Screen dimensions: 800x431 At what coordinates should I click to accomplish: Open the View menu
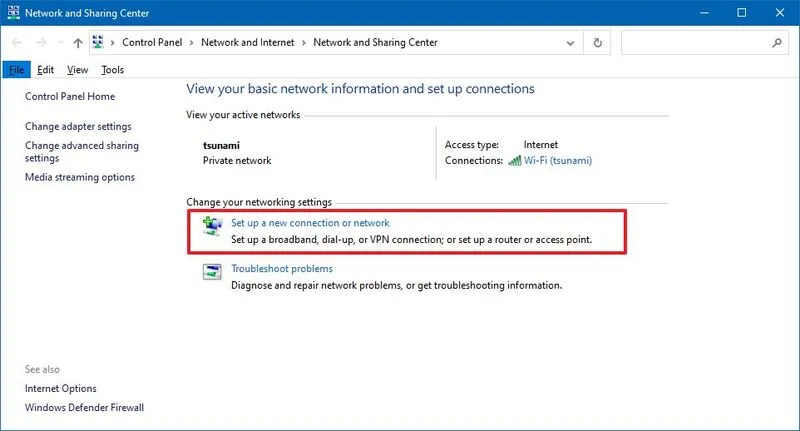point(77,70)
